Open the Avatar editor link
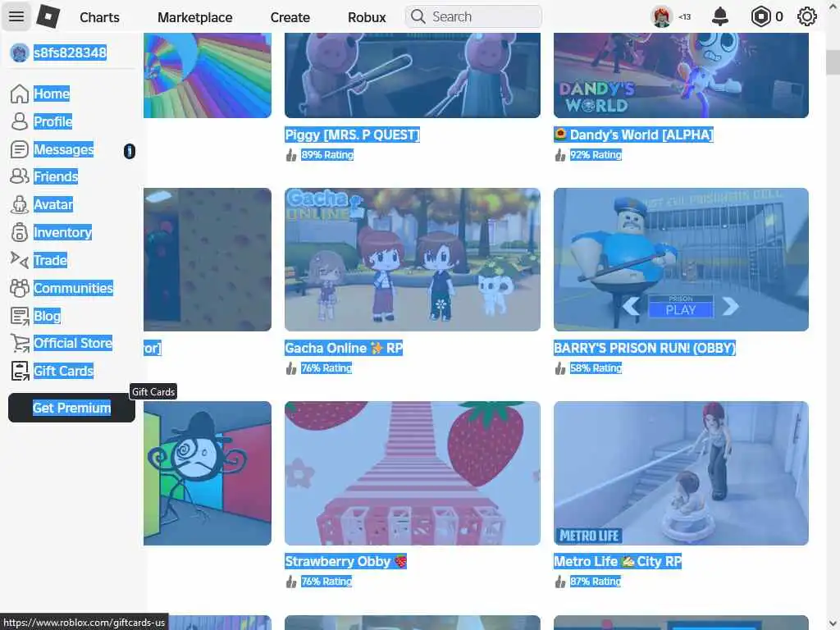This screenshot has height=630, width=840. [53, 204]
